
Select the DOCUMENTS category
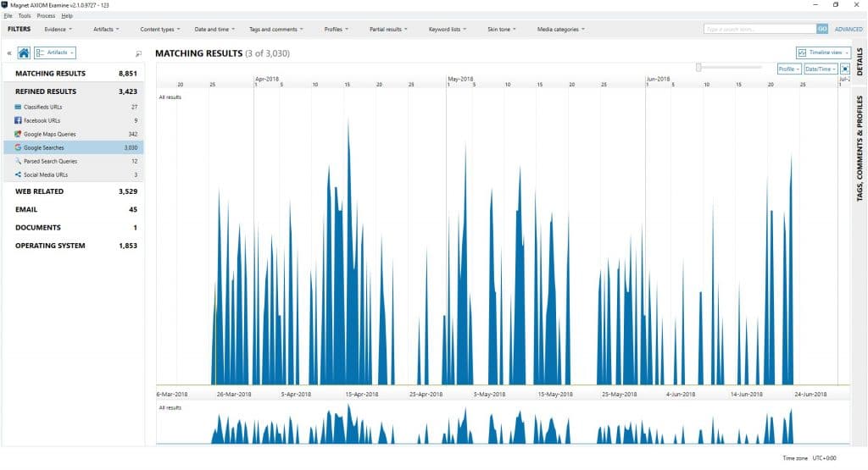pos(73,227)
